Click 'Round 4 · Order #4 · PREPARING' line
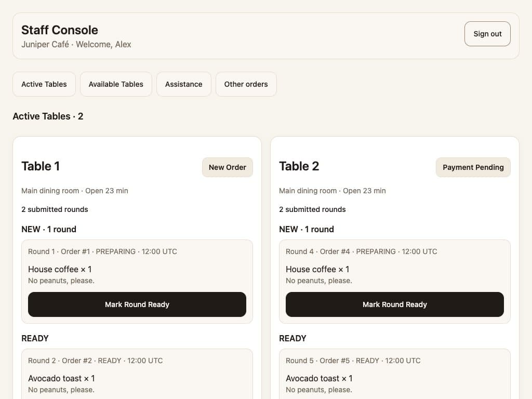The width and height of the screenshot is (532, 399). coord(362,251)
